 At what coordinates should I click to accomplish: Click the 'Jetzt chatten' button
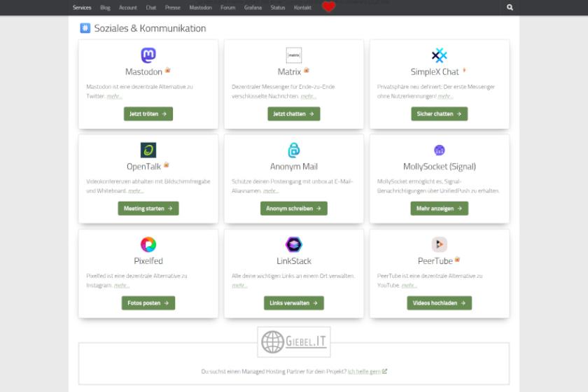pos(294,113)
